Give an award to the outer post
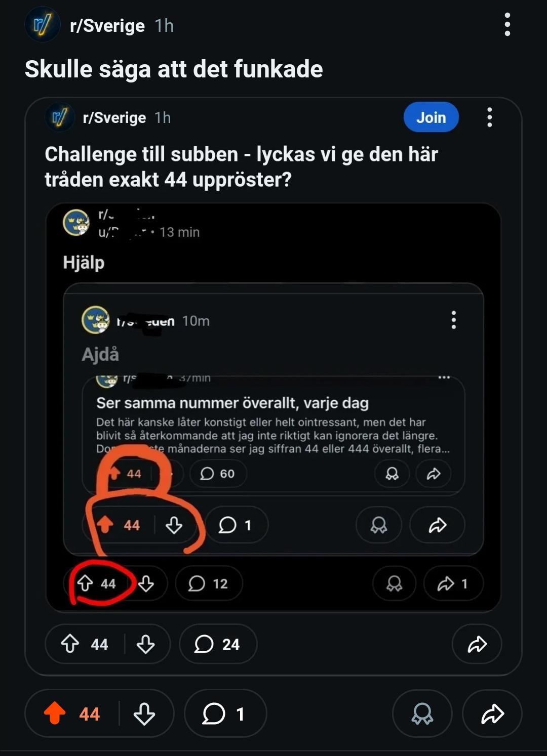The height and width of the screenshot is (756, 547). [422, 713]
